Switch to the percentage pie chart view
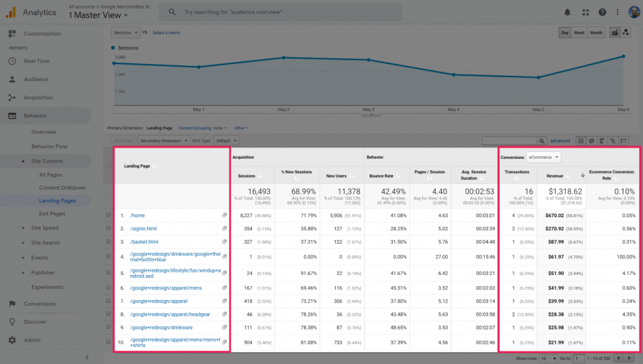This screenshot has height=364, width=643. pyautogui.click(x=591, y=141)
